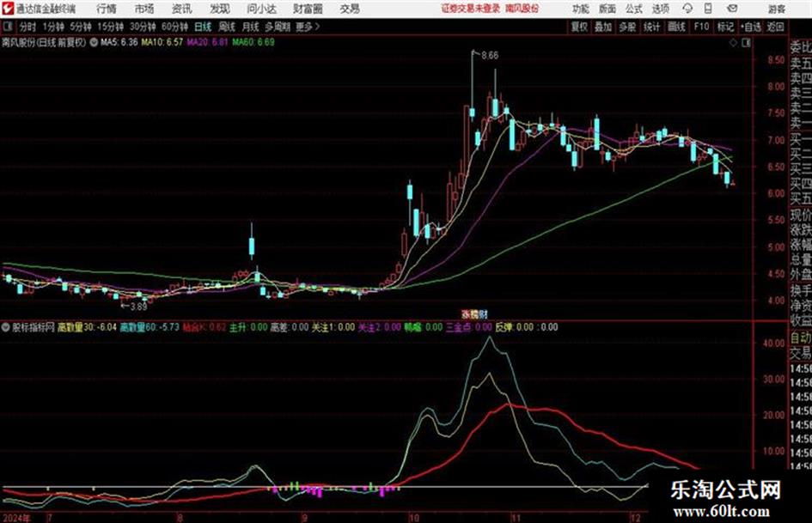Screen dimensions: 812x523
Task: Open the 南风股份(日线 前复权) chart title
Action: [44, 42]
